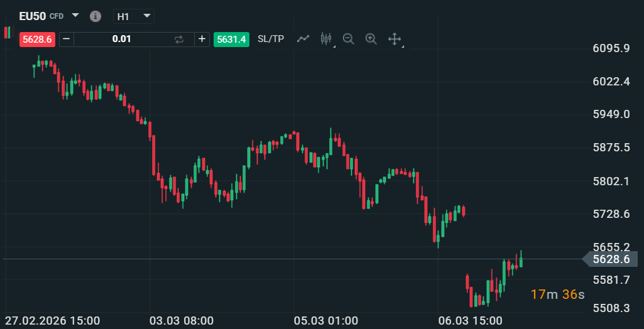644x329 pixels.
Task: Open the indicators line chart icon
Action: click(x=303, y=39)
